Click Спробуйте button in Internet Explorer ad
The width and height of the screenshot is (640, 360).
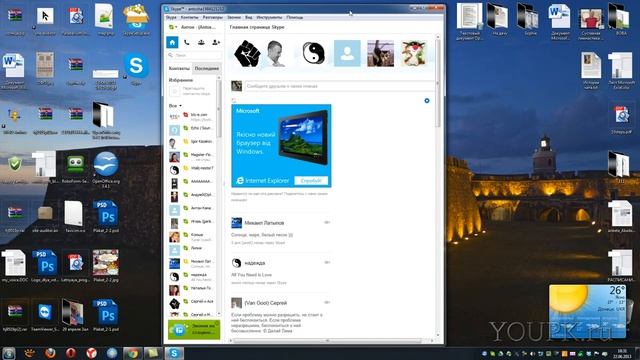(311, 180)
